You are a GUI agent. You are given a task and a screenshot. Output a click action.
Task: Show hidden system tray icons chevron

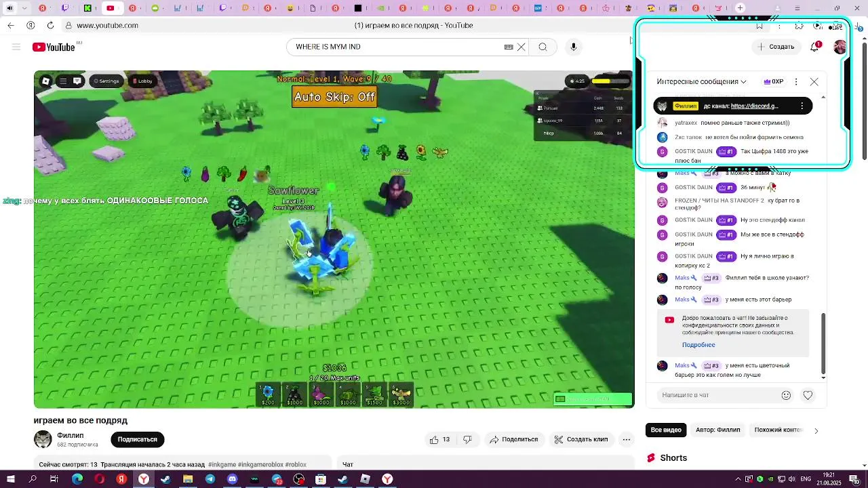pos(740,479)
